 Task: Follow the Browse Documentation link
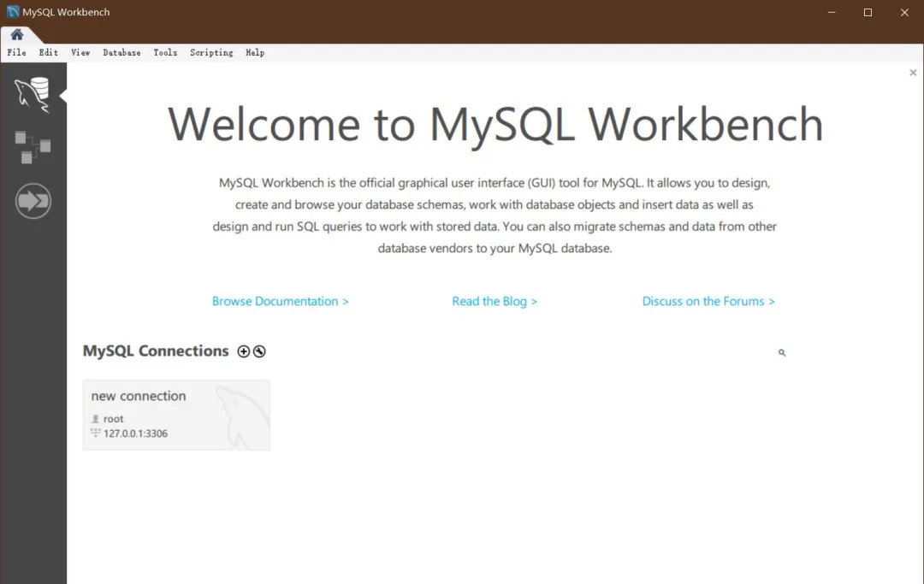281,301
